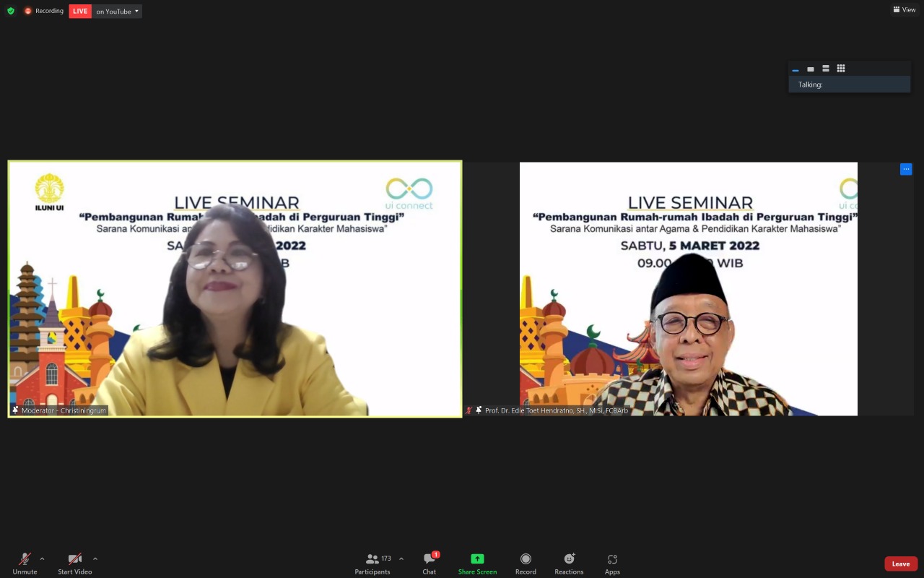The image size is (924, 578).
Task: Switch to Gallery View layout icon
Action: 841,69
